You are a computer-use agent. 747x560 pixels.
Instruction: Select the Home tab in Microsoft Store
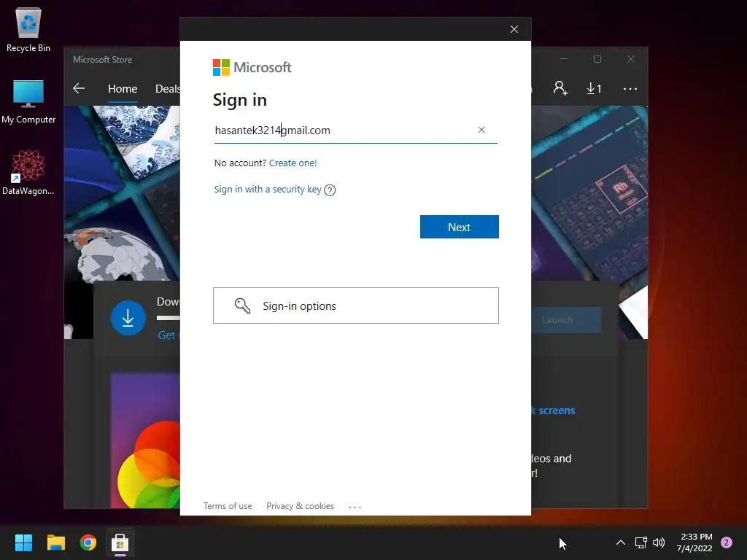coord(123,88)
